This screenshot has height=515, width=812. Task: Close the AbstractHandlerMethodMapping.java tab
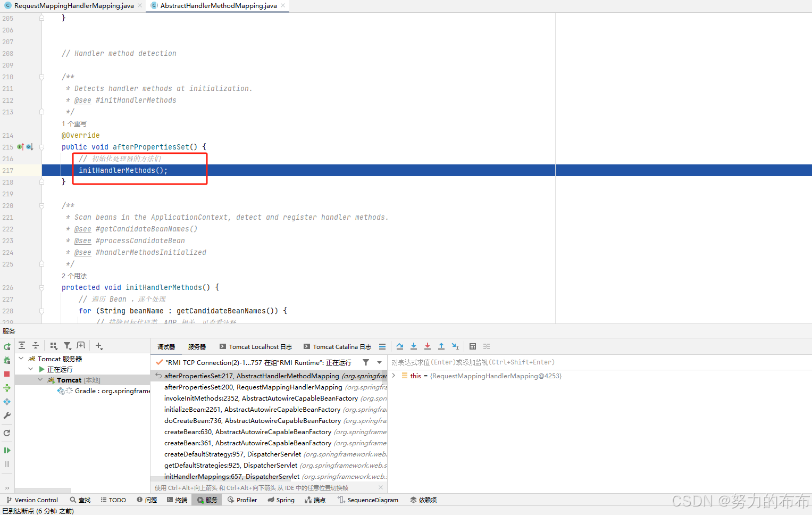[x=283, y=6]
